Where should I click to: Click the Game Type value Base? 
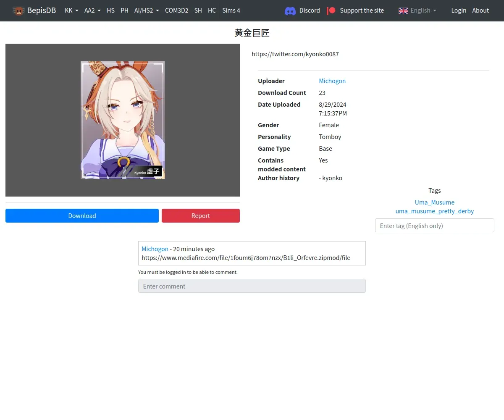point(325,149)
